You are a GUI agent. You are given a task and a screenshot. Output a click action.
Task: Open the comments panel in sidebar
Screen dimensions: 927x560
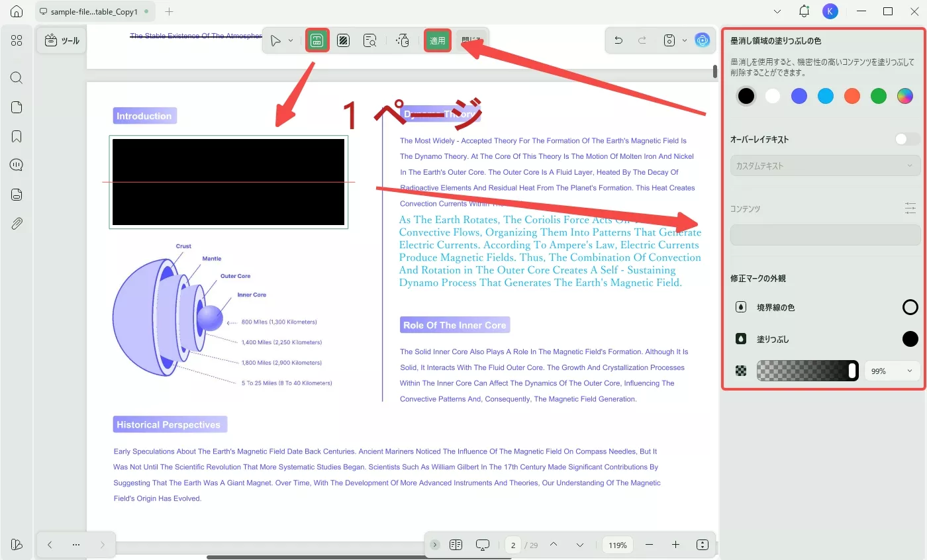[x=17, y=165]
